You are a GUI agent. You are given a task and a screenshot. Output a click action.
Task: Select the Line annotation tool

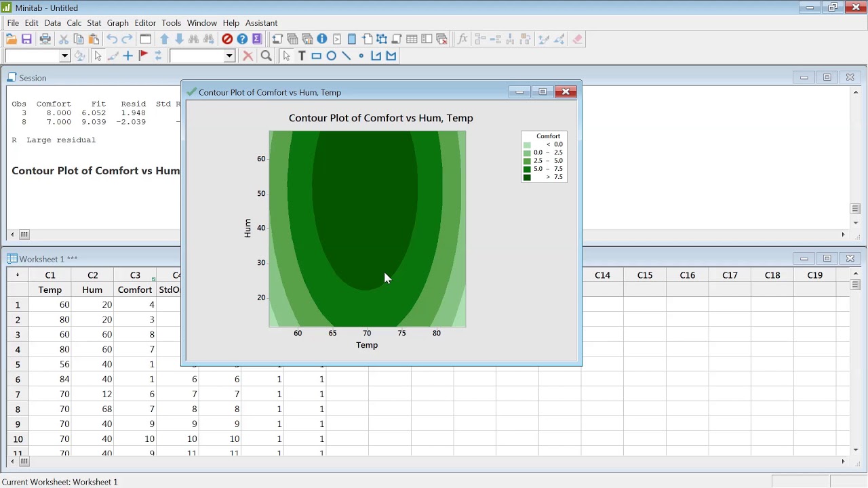tap(347, 56)
